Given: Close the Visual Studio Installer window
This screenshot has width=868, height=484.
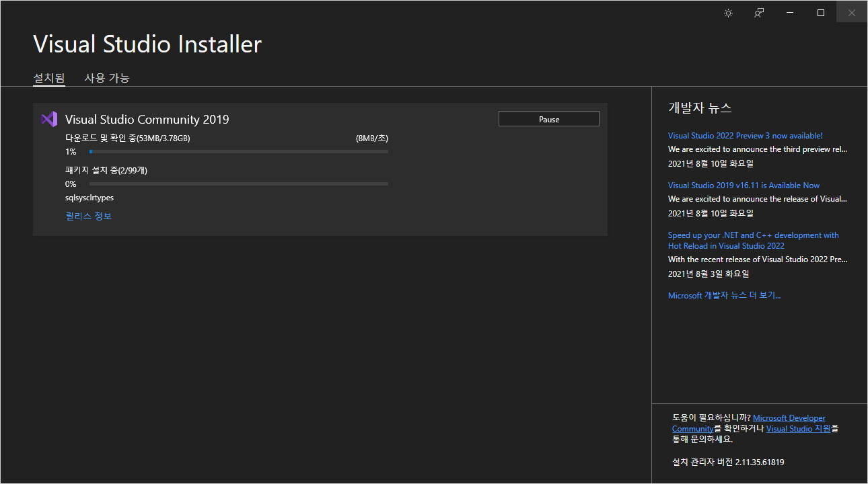Looking at the screenshot, I should coord(852,13).
